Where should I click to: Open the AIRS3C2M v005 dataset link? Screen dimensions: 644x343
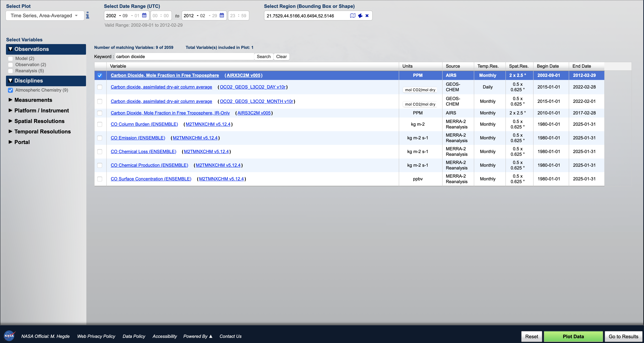254,113
